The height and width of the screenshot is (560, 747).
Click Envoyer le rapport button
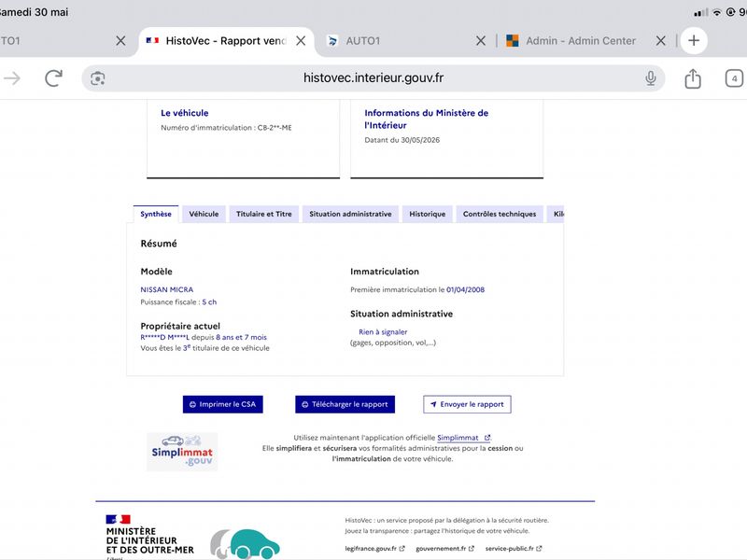click(x=467, y=404)
